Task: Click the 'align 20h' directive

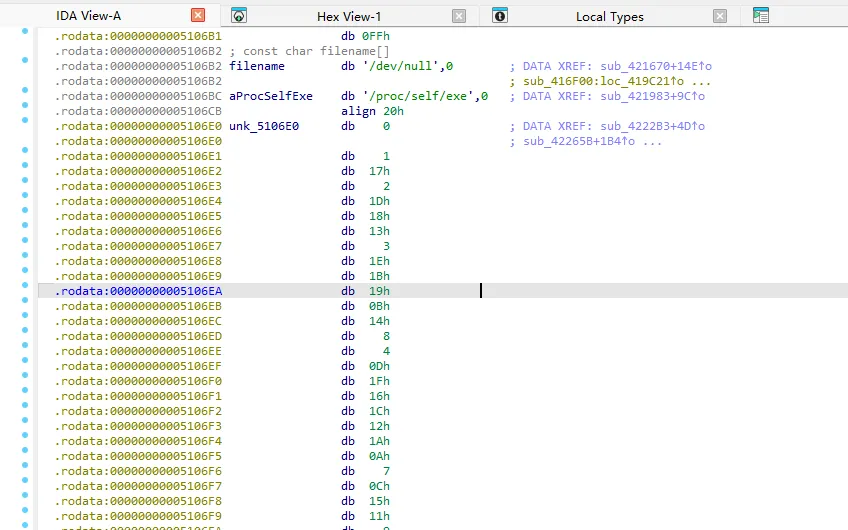Action: (x=372, y=111)
